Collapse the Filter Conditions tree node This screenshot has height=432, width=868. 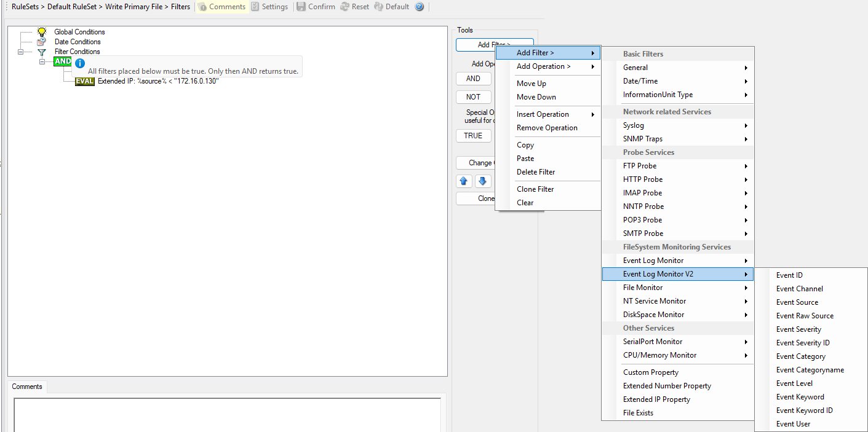(20, 52)
